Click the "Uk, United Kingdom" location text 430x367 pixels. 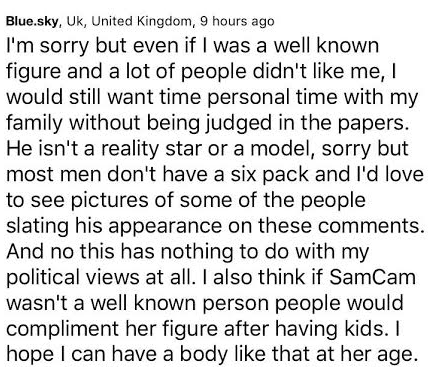tap(129, 21)
